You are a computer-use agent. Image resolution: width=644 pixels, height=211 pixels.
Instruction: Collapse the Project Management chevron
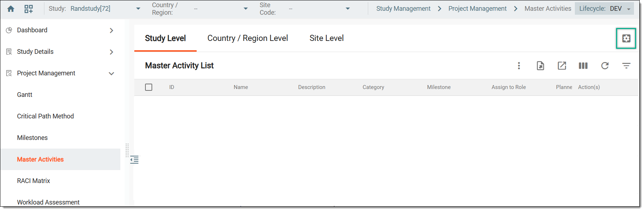point(111,74)
